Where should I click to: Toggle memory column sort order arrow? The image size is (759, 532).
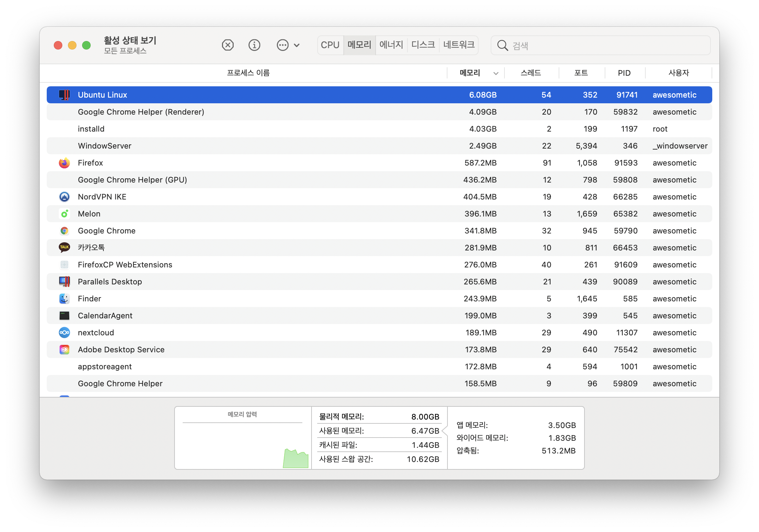(x=496, y=73)
